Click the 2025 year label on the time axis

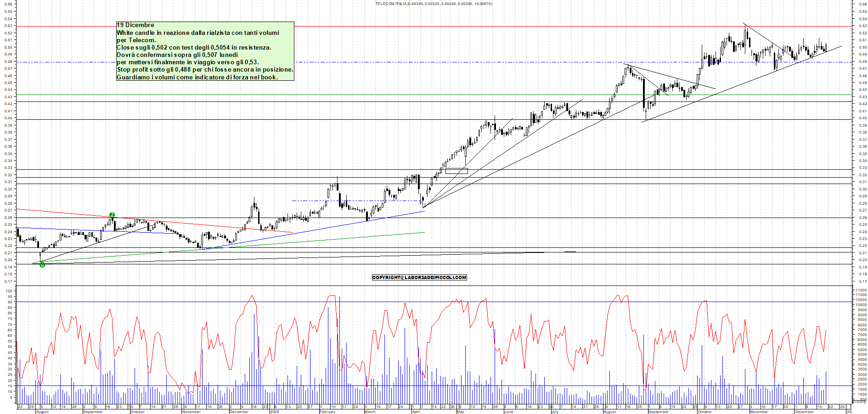(x=274, y=412)
